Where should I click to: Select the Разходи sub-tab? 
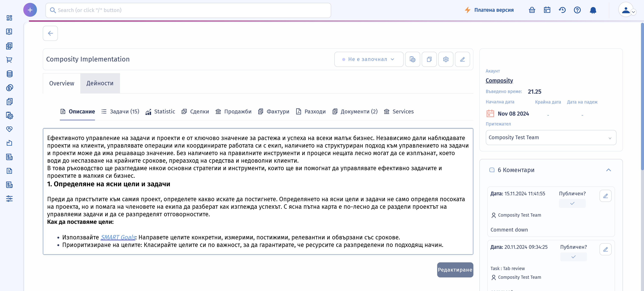tap(311, 112)
